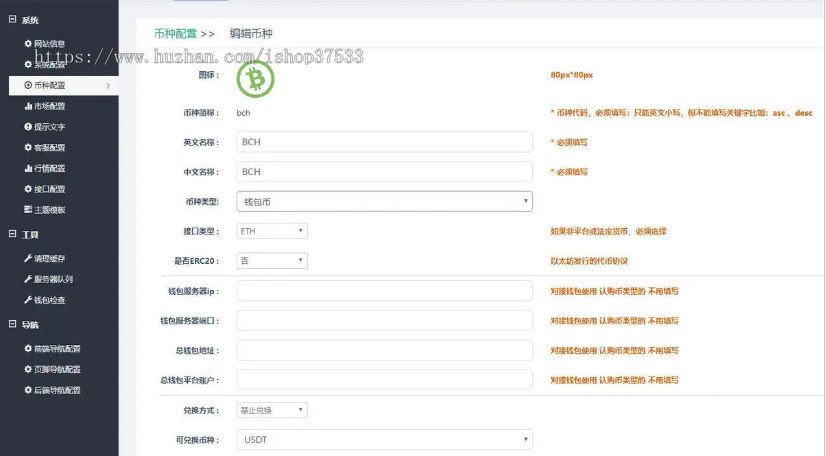Click the wrench icon beside 钱包检查

pyautogui.click(x=28, y=300)
